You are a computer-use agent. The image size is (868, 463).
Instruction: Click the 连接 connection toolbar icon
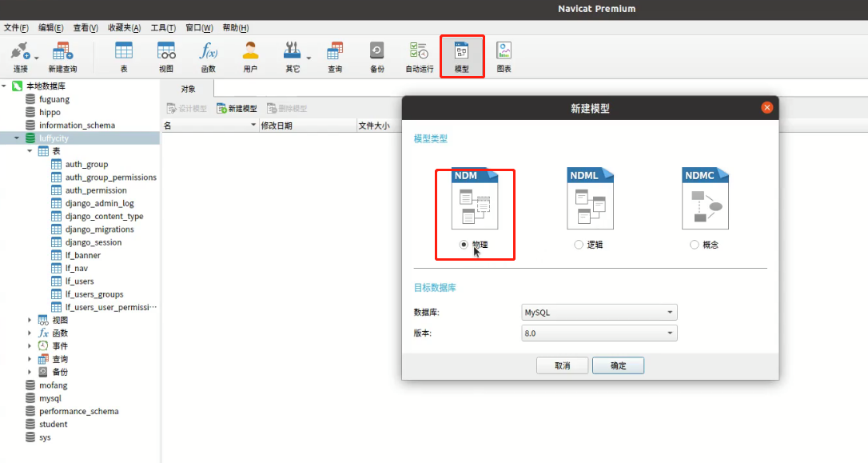[x=21, y=57]
